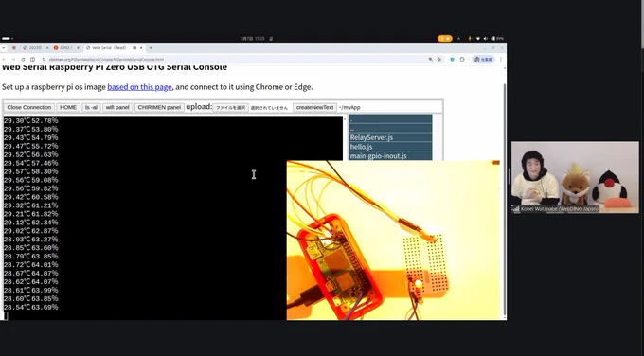Click the createNewText button

(314, 107)
